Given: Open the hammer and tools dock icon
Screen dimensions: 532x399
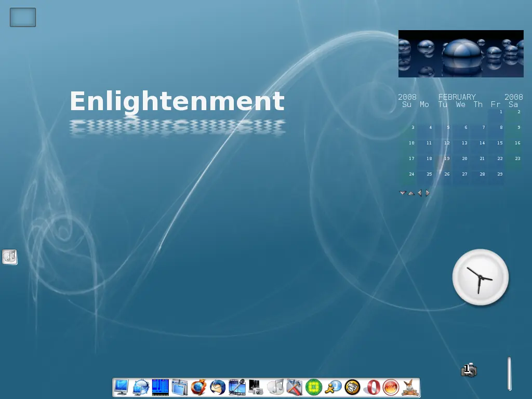Looking at the screenshot, I should pyautogui.click(x=295, y=387).
